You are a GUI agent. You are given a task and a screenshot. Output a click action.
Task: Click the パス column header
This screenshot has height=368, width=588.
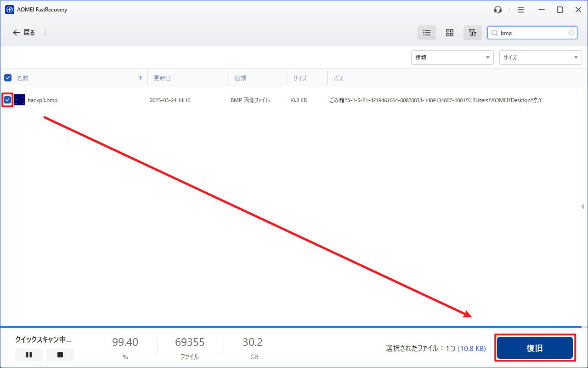coord(339,78)
